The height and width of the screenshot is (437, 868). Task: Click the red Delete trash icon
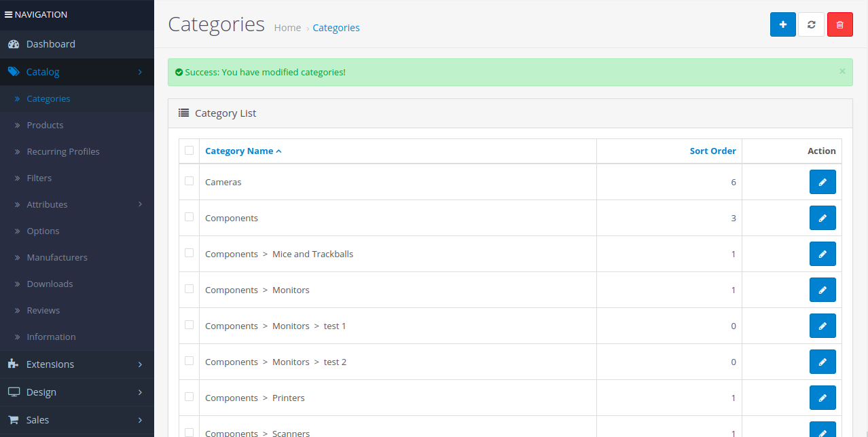point(839,24)
